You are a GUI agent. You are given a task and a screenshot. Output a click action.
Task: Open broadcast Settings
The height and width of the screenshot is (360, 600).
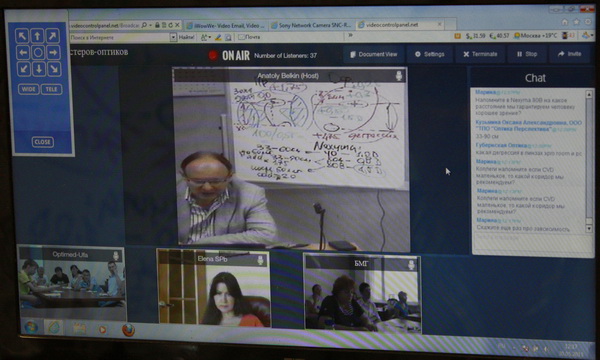(430, 54)
